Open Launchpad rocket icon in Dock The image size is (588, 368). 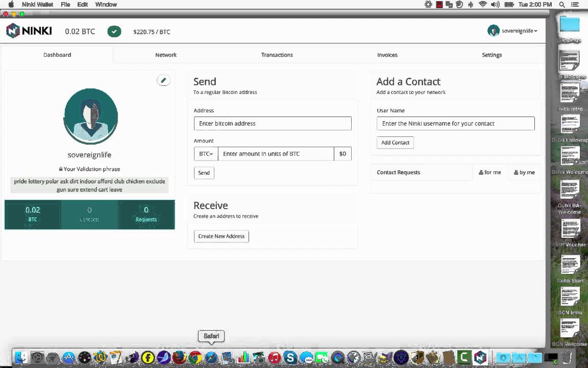pyautogui.click(x=53, y=358)
